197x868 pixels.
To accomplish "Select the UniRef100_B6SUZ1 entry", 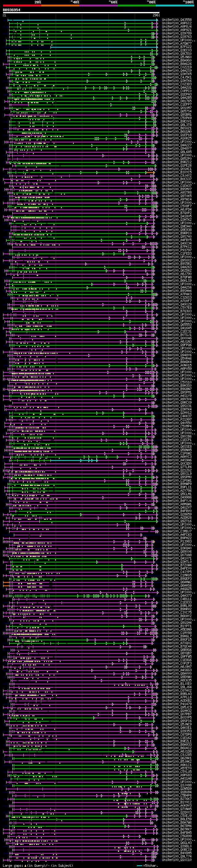I will click(176, 128).
